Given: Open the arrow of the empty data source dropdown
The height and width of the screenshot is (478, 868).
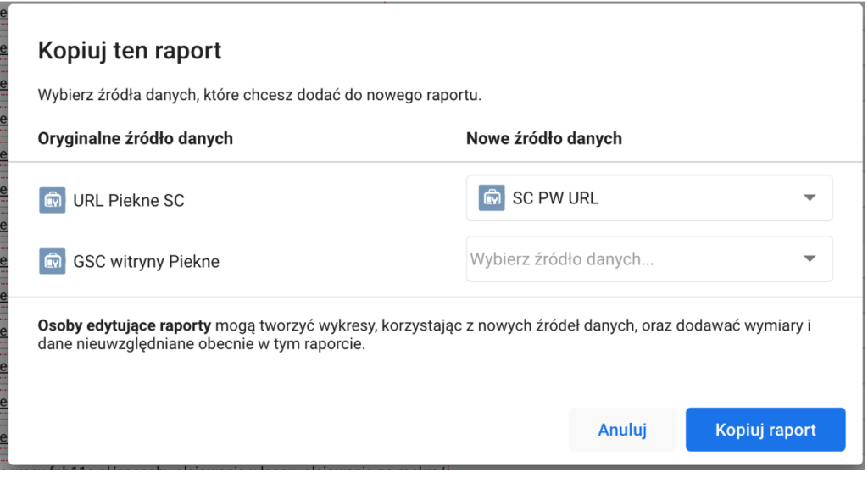Looking at the screenshot, I should pos(809,258).
